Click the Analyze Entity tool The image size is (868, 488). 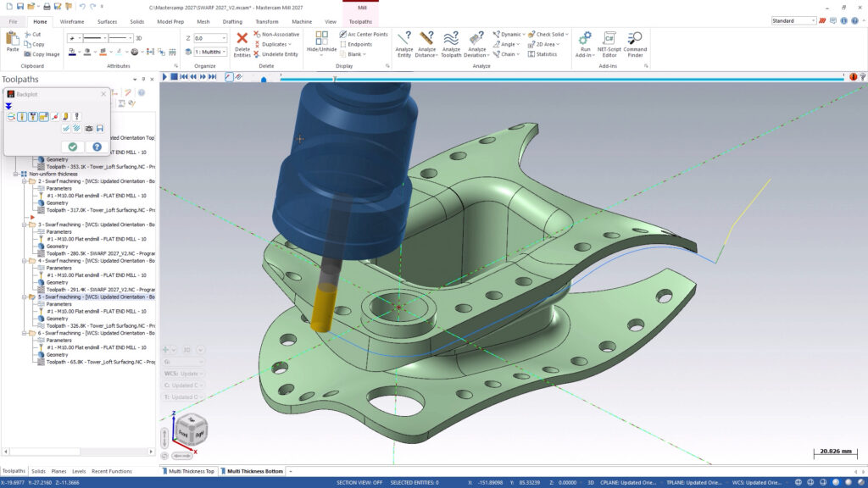click(x=404, y=44)
